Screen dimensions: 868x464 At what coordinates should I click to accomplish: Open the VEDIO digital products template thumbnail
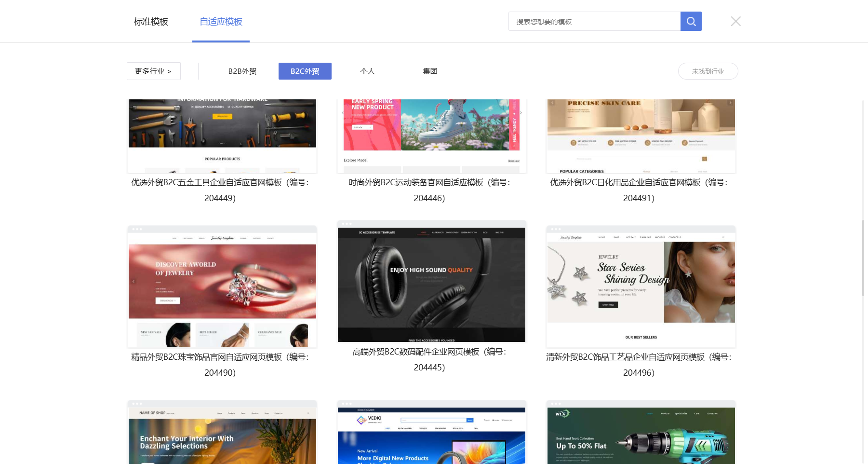(432, 432)
